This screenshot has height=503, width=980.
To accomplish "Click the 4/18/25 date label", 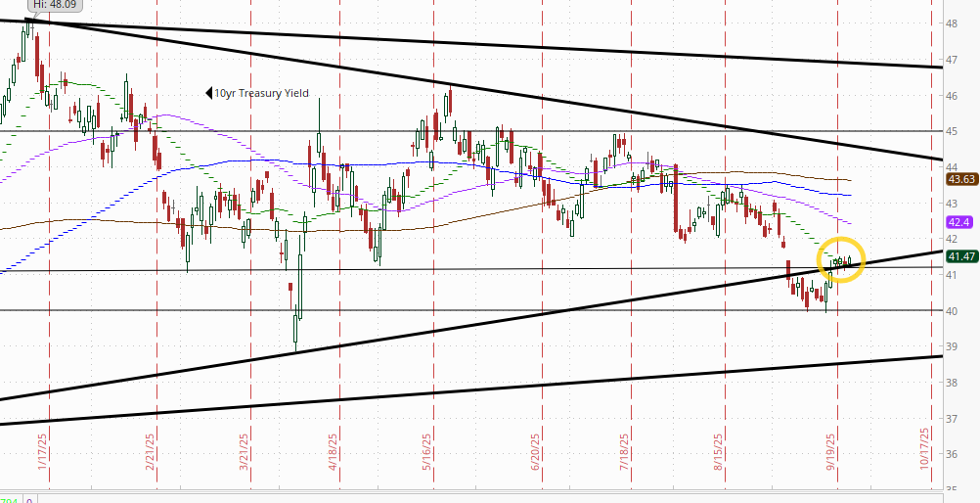I will 334,452.
